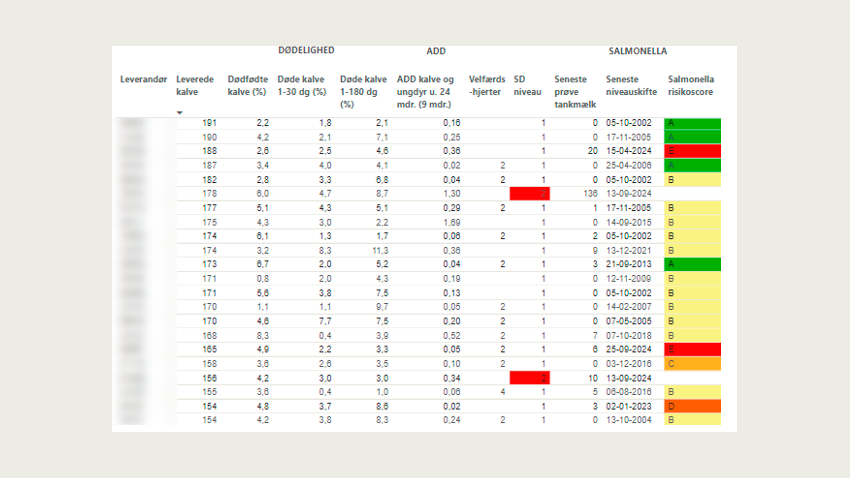
Task: Sort by Seneste niveauskifte column header
Action: click(x=632, y=85)
